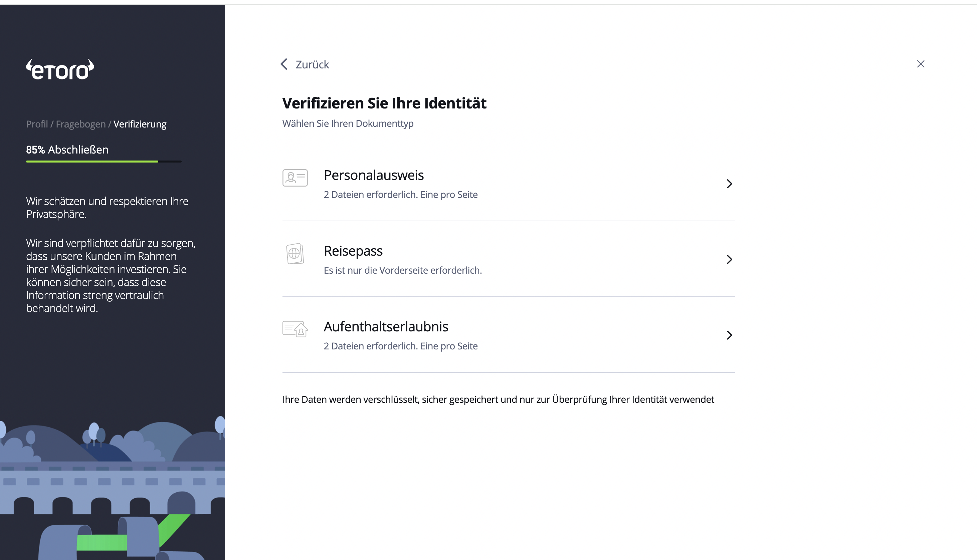The image size is (977, 560).
Task: Expand the Reisepass option chevron
Action: pos(729,260)
